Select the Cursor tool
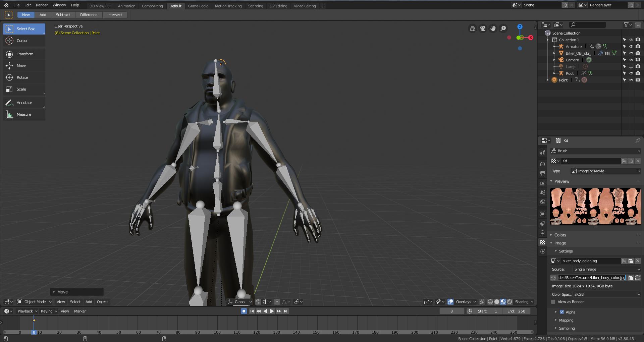Viewport: 644px width, 342px height. pyautogui.click(x=22, y=41)
